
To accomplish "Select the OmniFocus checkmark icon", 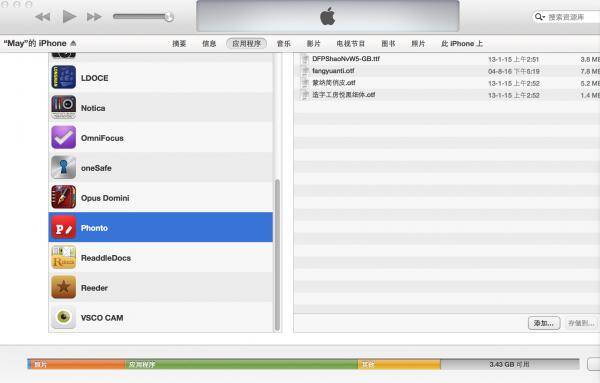I will (x=64, y=137).
